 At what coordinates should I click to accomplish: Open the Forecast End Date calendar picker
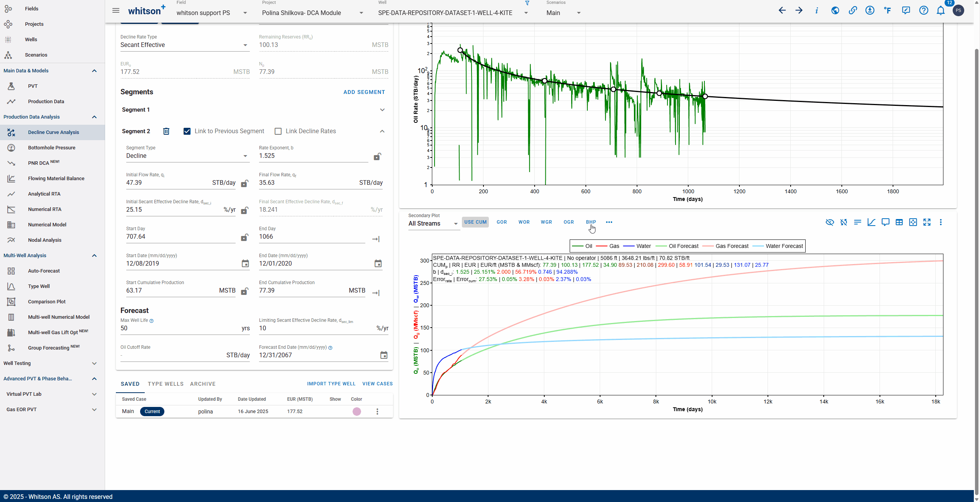pos(384,355)
